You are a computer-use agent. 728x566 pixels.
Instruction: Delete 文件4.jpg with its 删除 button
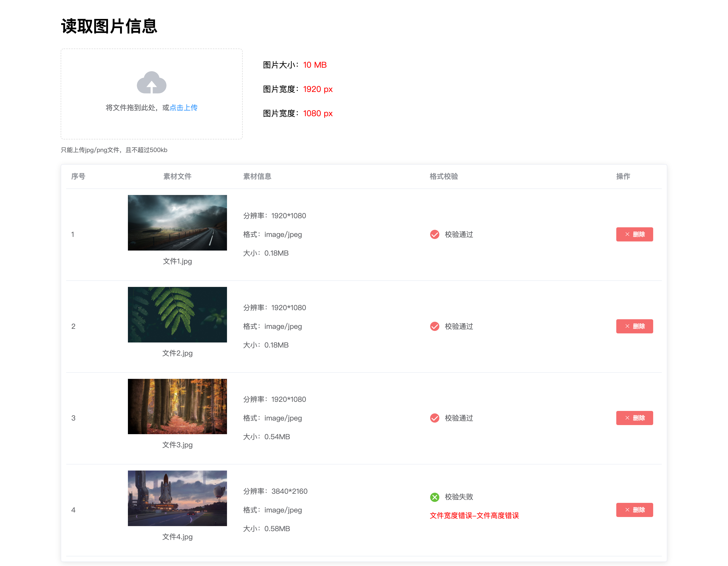(x=634, y=510)
